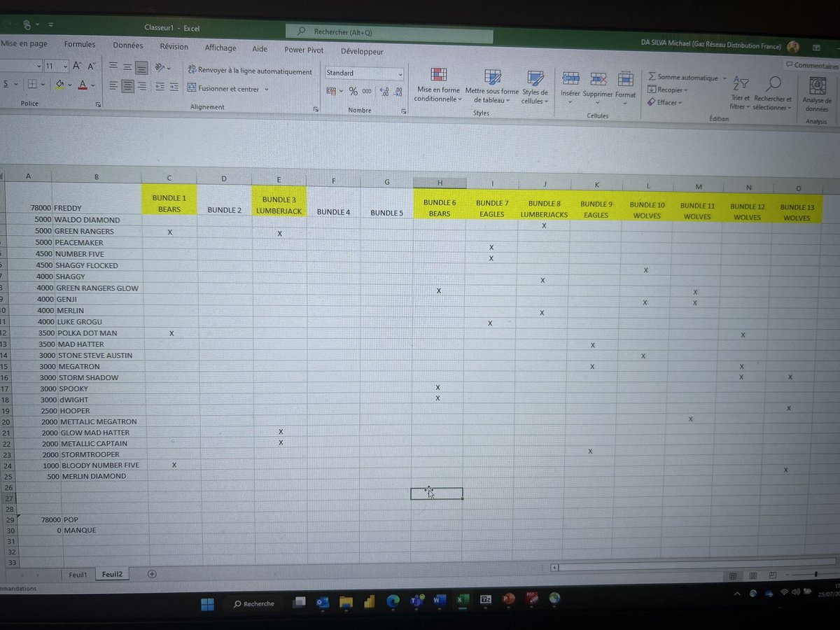This screenshot has width=840, height=630.
Task: Open Styles de cellules gallery
Action: click(x=535, y=87)
